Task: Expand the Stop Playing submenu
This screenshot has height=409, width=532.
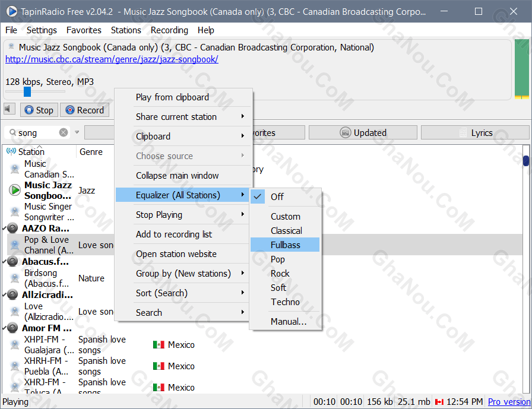Action: point(183,215)
